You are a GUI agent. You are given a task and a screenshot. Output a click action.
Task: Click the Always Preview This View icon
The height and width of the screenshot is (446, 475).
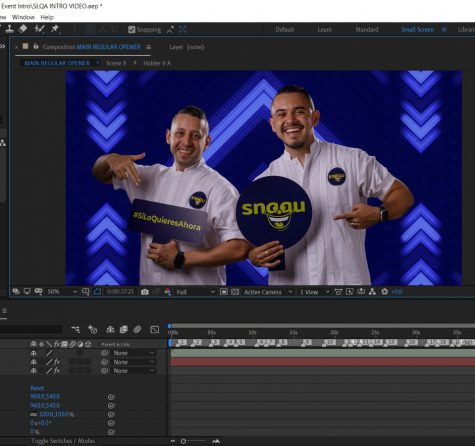16,292
